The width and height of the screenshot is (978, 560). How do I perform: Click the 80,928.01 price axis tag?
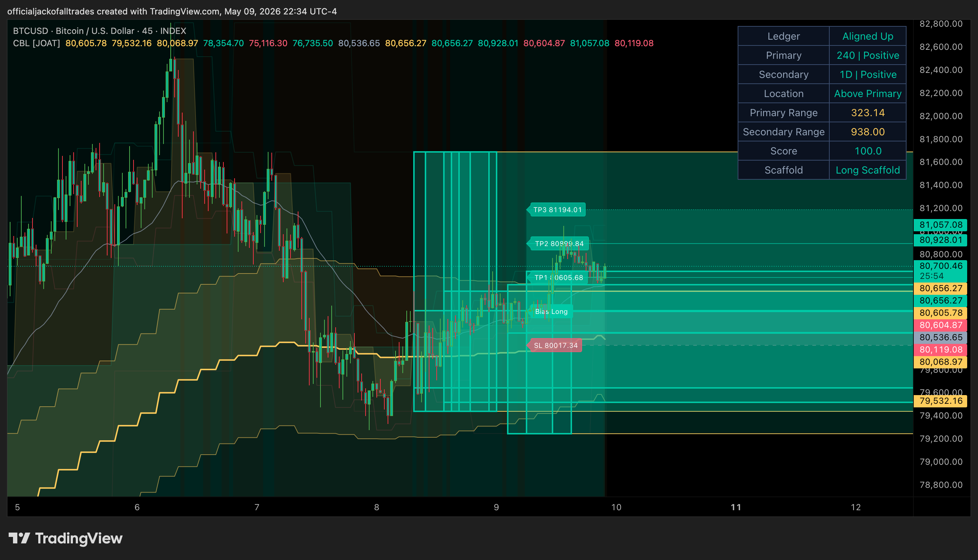point(940,240)
